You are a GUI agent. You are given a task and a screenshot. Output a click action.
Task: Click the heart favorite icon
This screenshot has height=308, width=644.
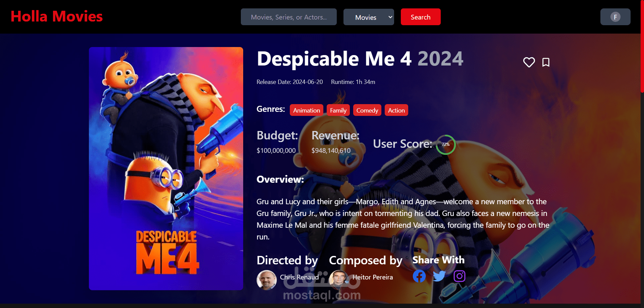[x=529, y=62]
